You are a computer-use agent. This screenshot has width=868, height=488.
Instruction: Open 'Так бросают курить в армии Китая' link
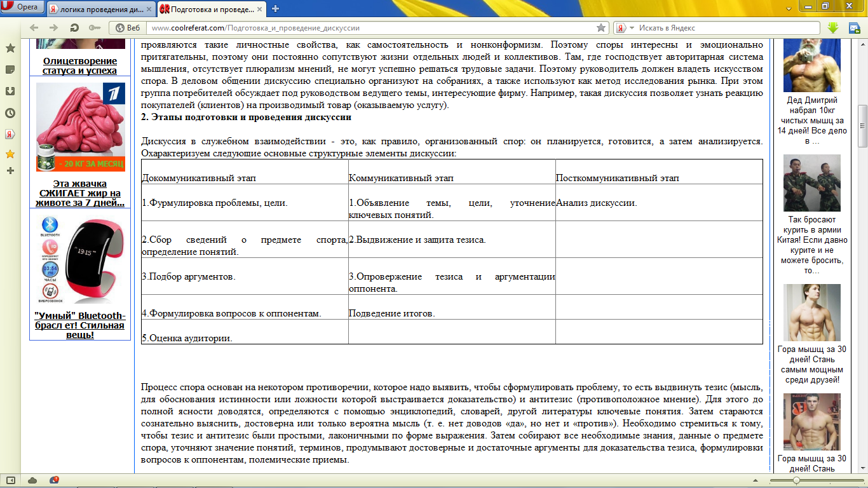coord(812,245)
